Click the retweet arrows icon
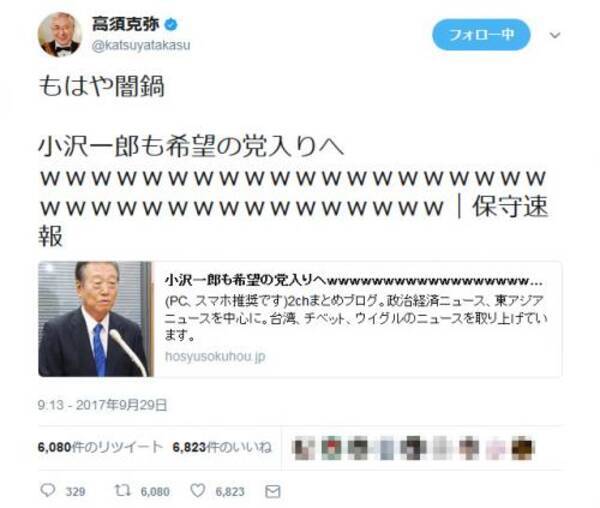Screen dimensions: 600x508 pos(123,490)
